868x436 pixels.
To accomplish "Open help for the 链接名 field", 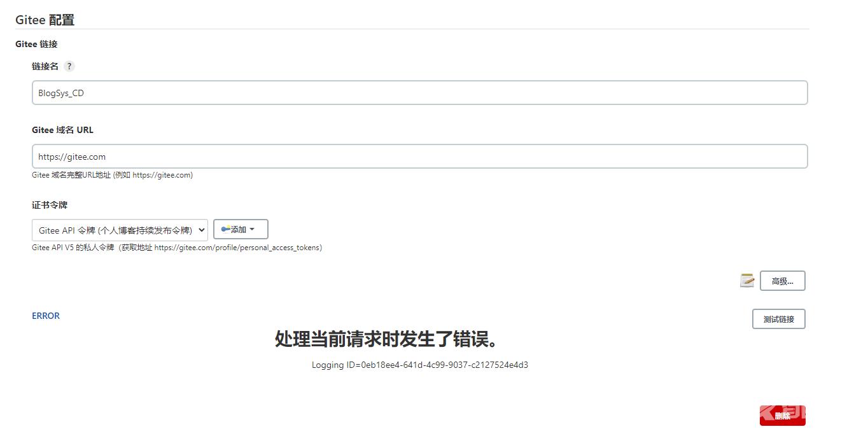I will (69, 66).
